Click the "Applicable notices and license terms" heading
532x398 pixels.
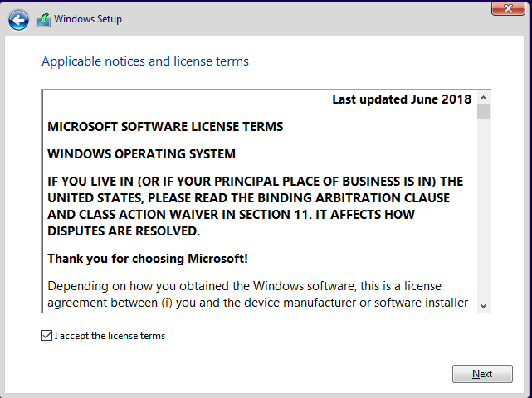[145, 61]
